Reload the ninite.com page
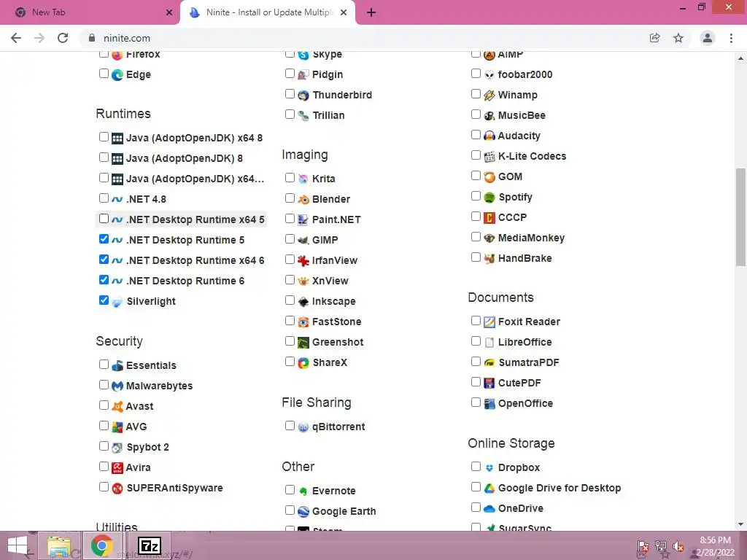 [x=63, y=38]
